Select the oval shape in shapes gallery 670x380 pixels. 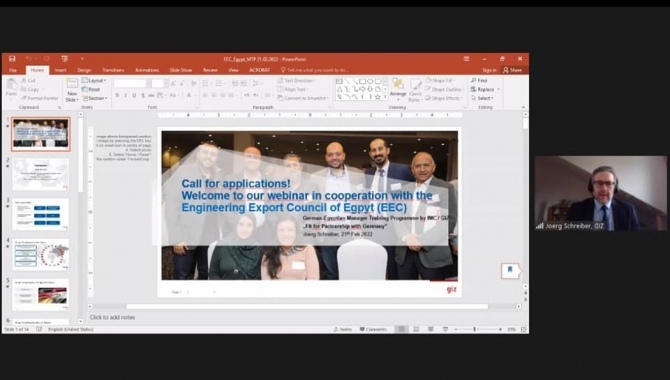point(370,81)
